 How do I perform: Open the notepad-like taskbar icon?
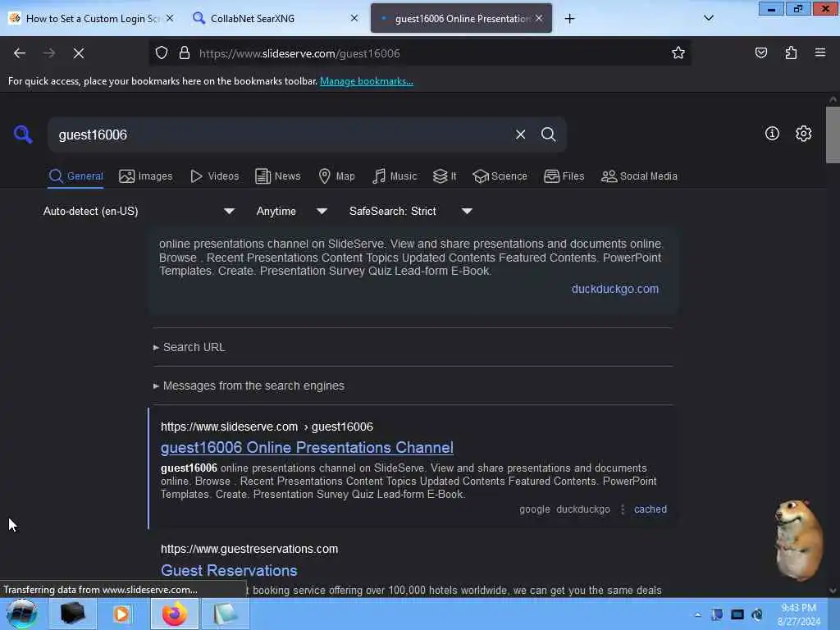225,614
